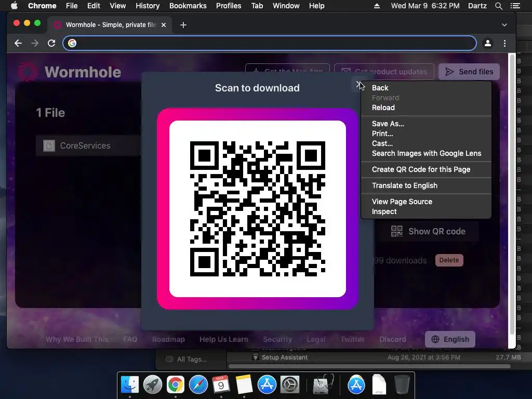Image resolution: width=532 pixels, height=399 pixels.
Task: Reload the page using toolbar reload icon
Action: pyautogui.click(x=51, y=43)
